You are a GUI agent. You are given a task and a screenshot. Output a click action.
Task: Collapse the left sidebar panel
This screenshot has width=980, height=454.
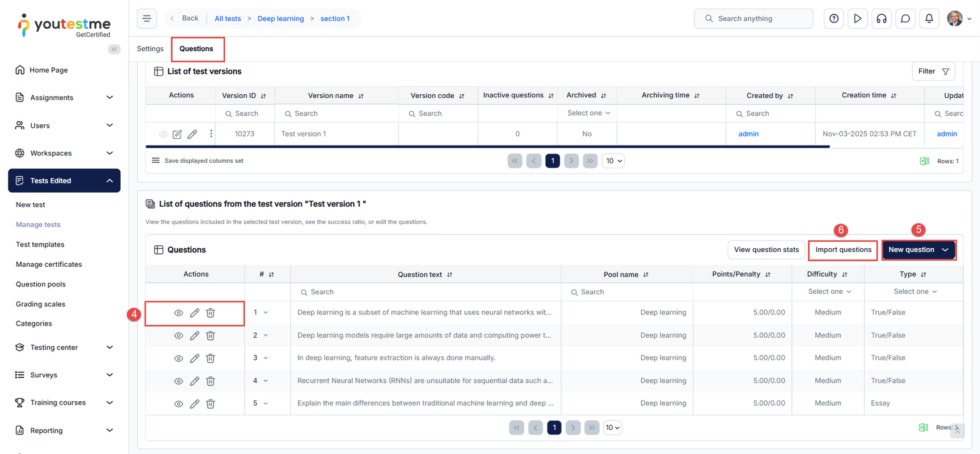click(114, 49)
